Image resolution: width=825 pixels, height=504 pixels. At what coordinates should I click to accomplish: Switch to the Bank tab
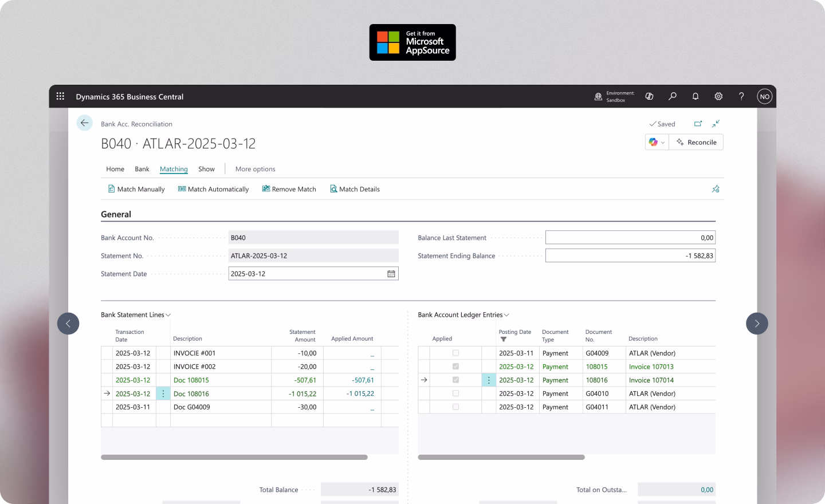pos(142,169)
